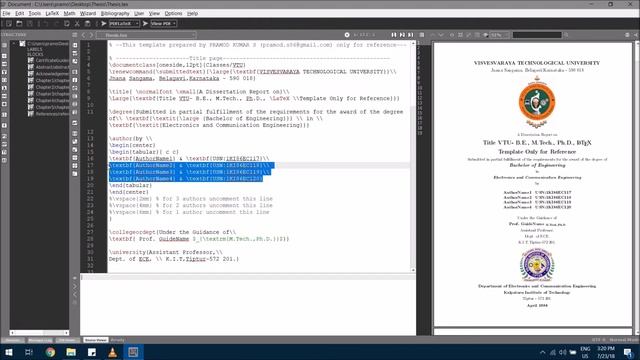Click the Save toolbar icon
Viewport: 640px width, 360px height.
(x=29, y=24)
